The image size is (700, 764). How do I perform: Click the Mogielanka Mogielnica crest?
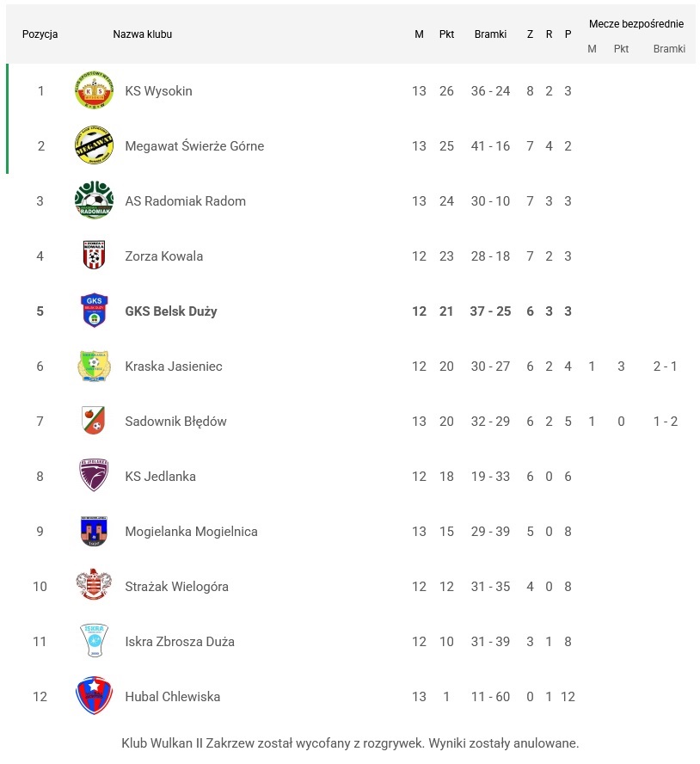94,532
